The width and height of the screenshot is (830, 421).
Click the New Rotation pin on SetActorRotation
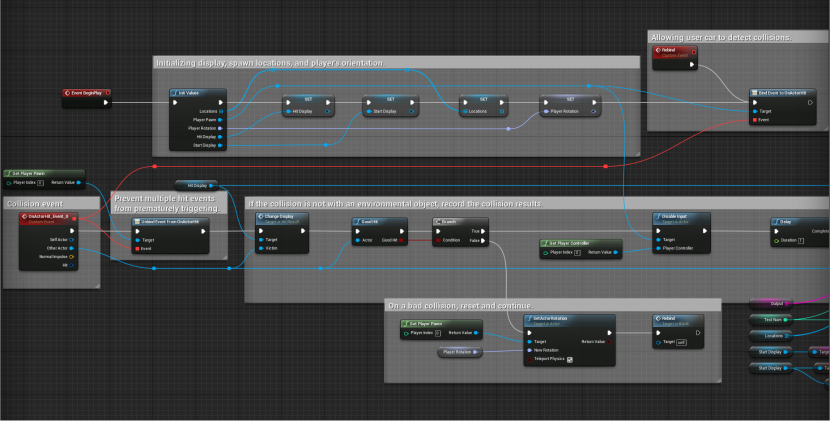coord(529,351)
